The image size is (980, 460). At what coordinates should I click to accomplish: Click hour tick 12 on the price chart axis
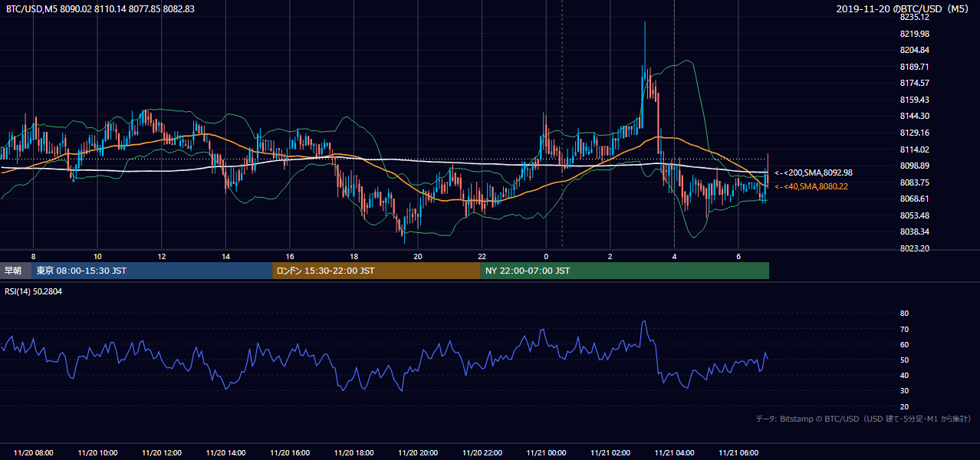click(161, 256)
